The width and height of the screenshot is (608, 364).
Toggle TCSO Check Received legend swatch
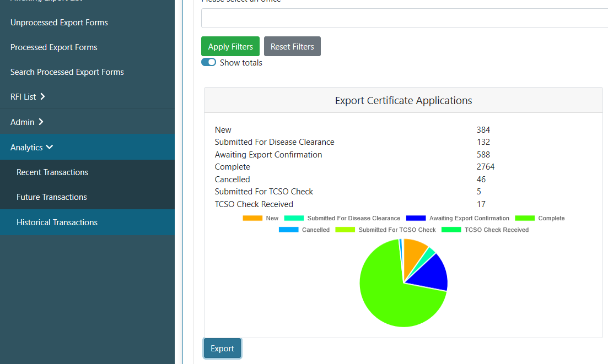[x=451, y=230]
